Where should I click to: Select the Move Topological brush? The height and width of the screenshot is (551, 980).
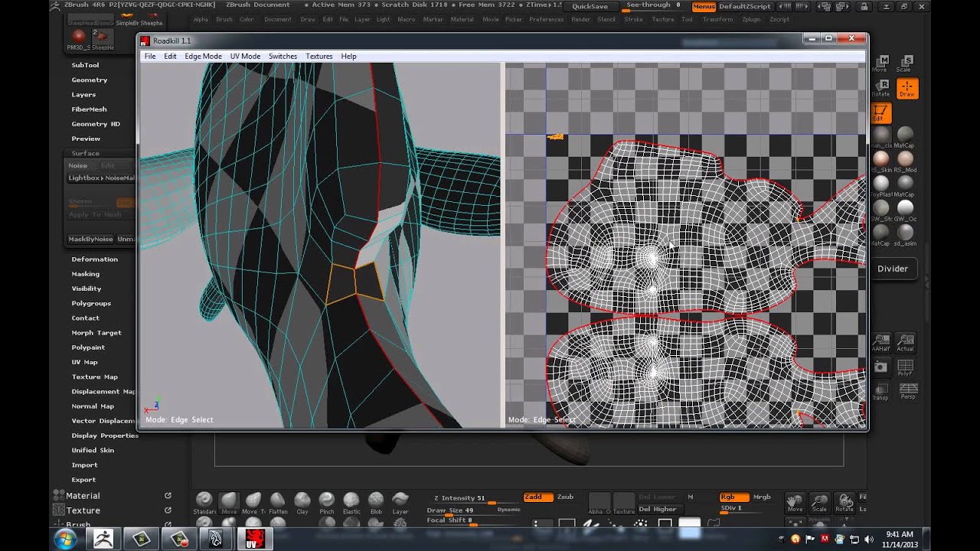point(253,503)
